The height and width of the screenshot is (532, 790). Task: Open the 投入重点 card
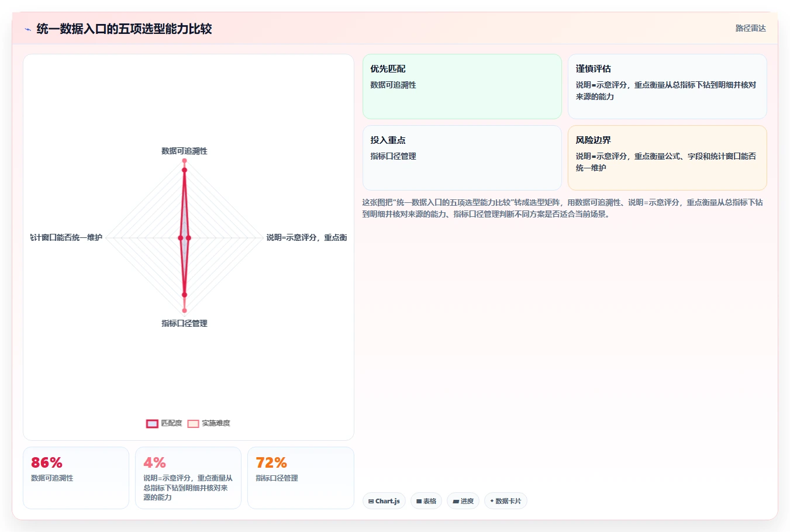(462, 158)
